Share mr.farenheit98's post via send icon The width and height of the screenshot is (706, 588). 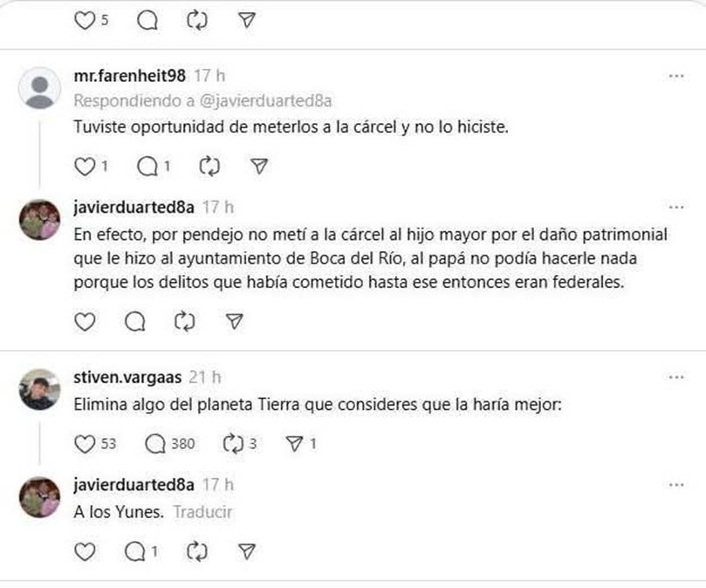[258, 166]
